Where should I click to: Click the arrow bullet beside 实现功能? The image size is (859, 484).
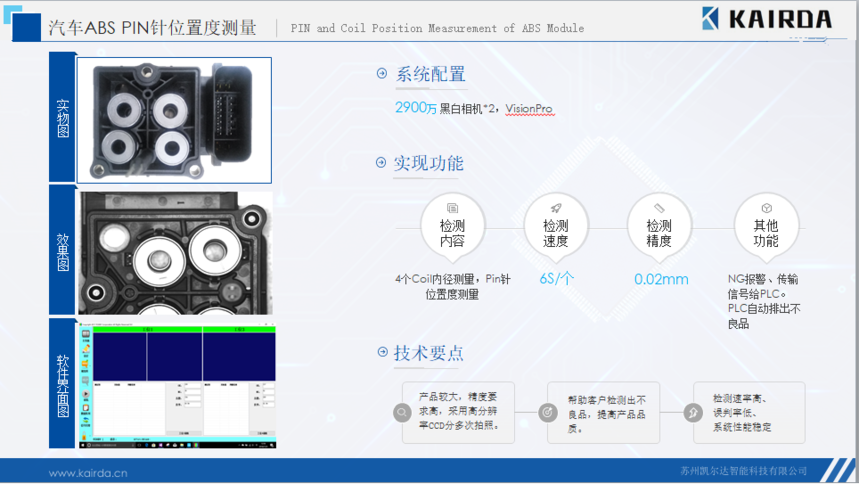click(x=381, y=162)
